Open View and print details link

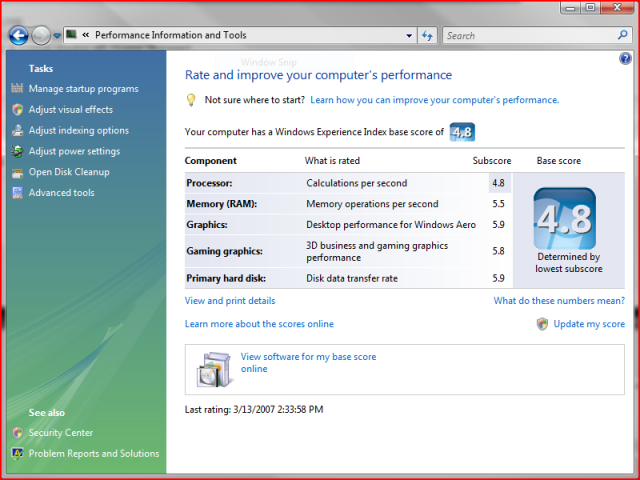tap(230, 301)
